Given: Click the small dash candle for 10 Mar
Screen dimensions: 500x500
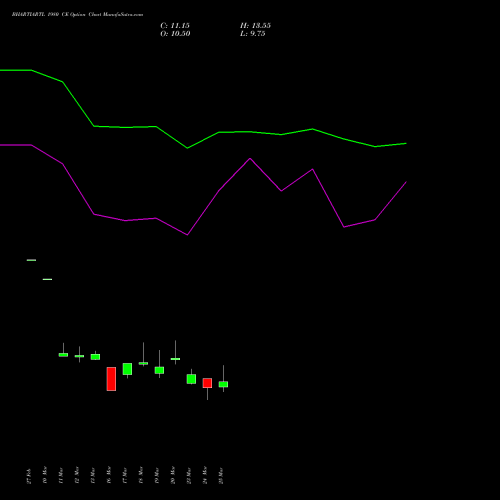Looking at the screenshot, I should point(47,279).
